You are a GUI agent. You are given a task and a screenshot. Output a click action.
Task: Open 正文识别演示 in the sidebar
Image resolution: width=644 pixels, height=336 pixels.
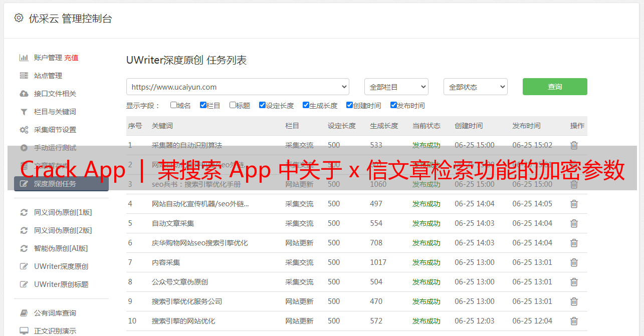coord(55,331)
